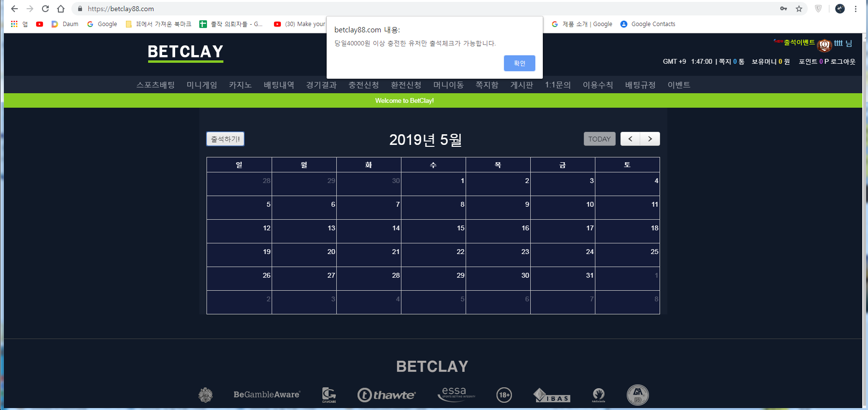Image resolution: width=868 pixels, height=410 pixels.
Task: Click the 출석하기! button
Action: 225,139
